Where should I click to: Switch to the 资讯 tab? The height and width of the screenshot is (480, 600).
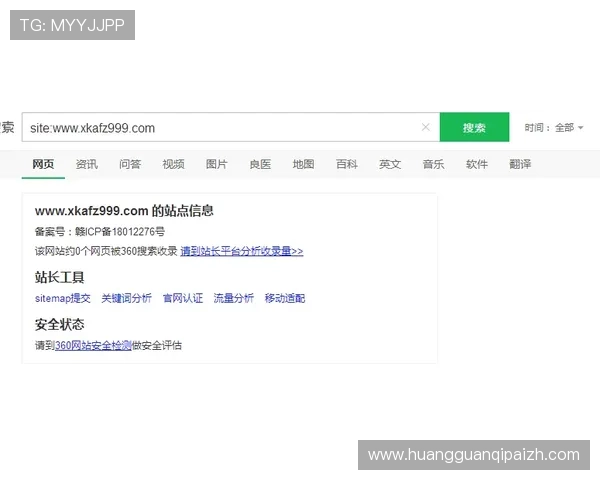pyautogui.click(x=86, y=164)
